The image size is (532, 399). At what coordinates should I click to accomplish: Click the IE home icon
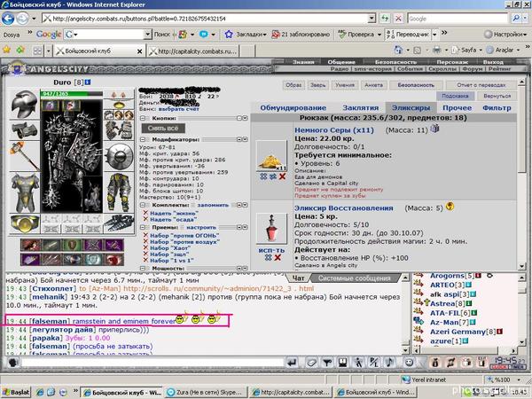click(398, 51)
